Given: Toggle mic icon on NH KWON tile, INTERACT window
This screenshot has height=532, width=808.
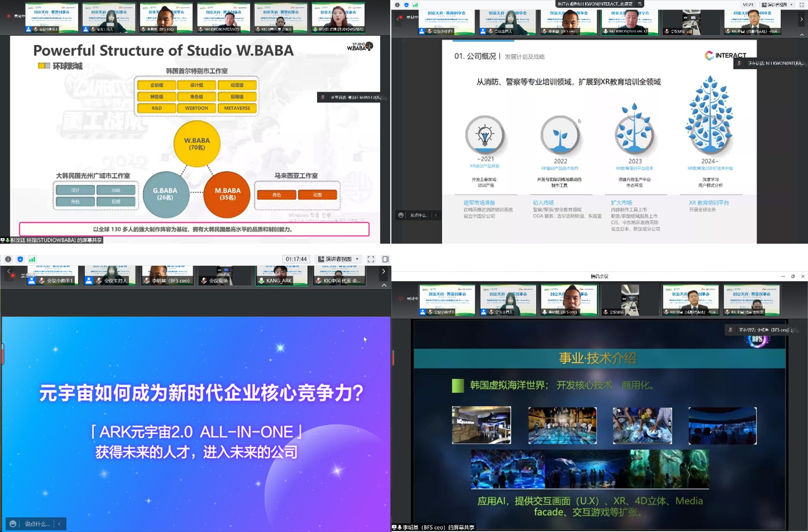Looking at the screenshot, I should click(606, 32).
